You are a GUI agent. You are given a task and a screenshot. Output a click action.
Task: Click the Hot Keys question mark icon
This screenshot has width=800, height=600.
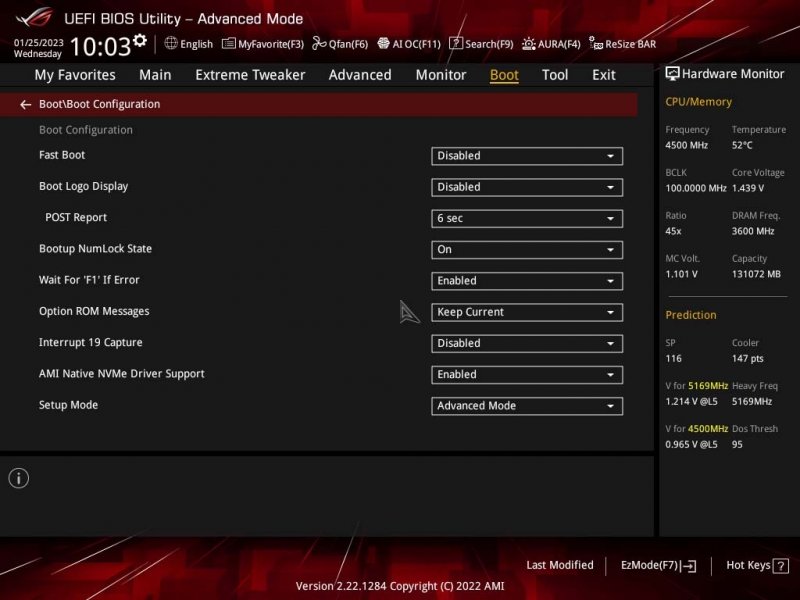point(781,566)
